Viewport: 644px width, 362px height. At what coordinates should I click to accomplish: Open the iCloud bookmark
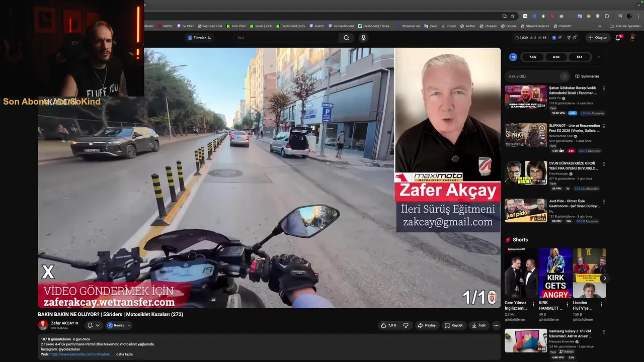448,26
